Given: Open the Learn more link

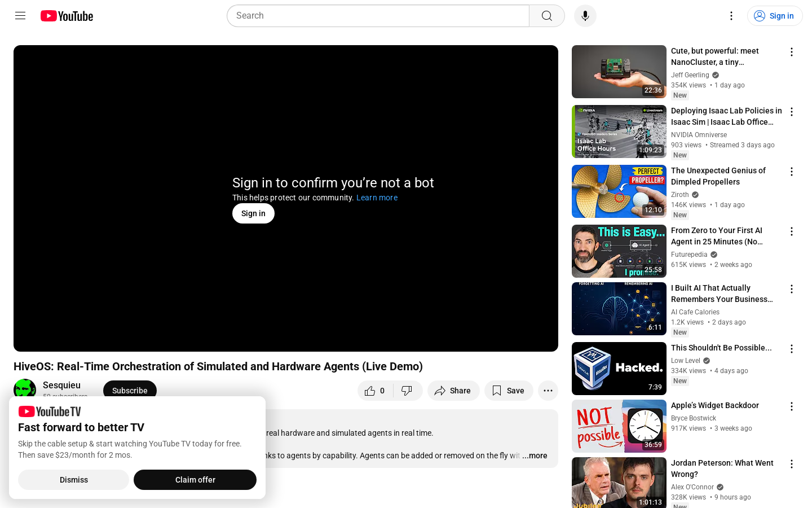Looking at the screenshot, I should click(x=377, y=198).
